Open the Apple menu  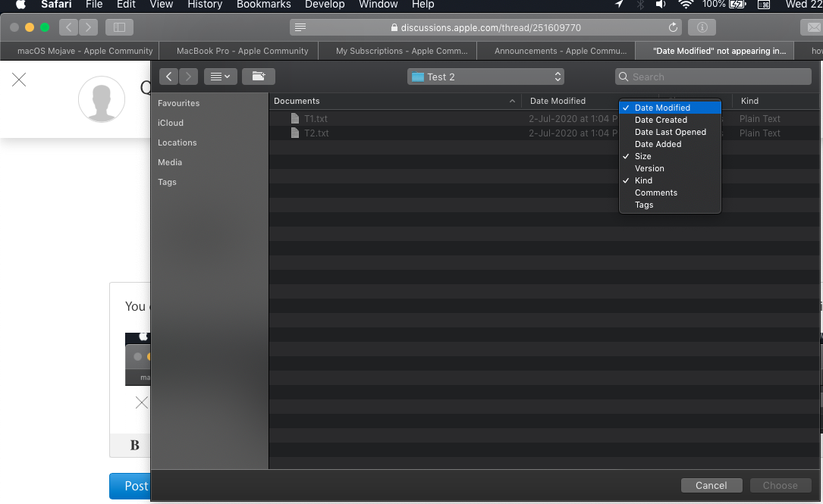20,5
